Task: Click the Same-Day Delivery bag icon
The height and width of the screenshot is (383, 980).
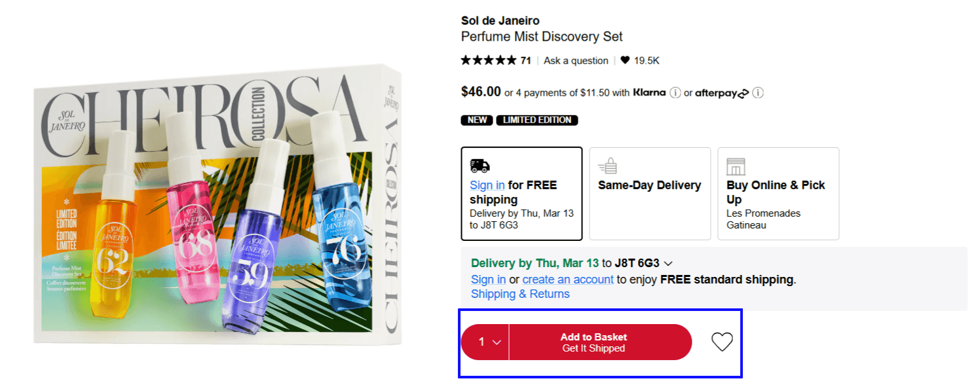Action: coord(608,166)
